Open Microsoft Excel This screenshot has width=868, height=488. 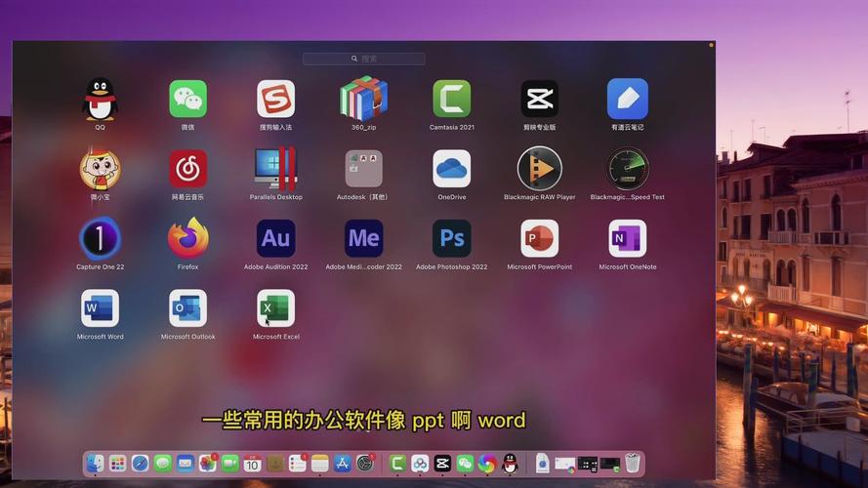point(275,308)
